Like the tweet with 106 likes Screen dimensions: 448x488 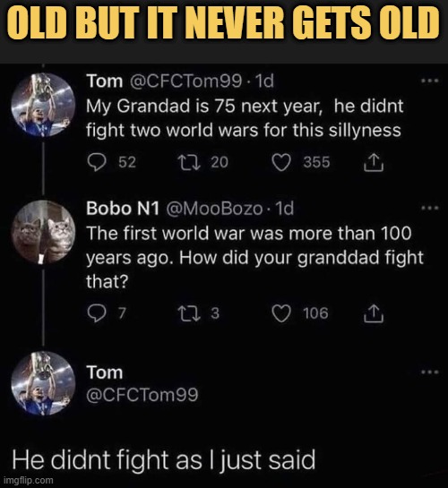281,313
